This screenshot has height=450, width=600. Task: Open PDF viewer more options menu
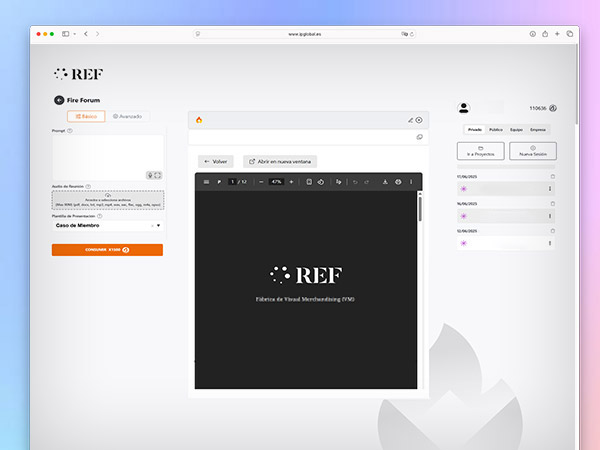(411, 182)
